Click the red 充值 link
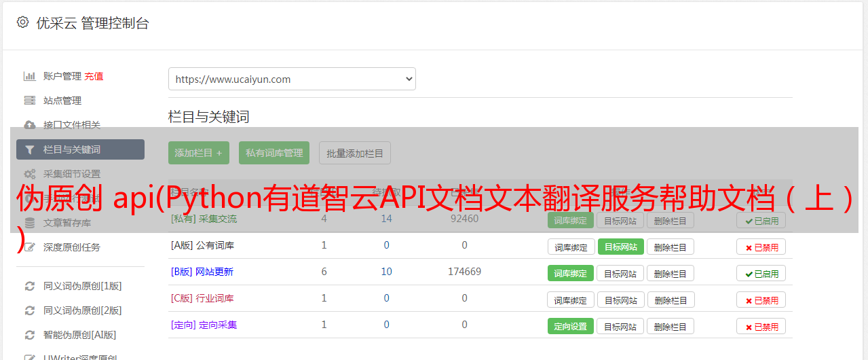Image resolution: width=868 pixels, height=360 pixels. click(x=94, y=76)
